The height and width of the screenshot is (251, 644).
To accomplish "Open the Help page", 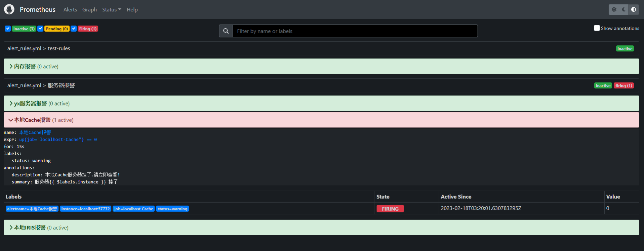I will pyautogui.click(x=132, y=10).
